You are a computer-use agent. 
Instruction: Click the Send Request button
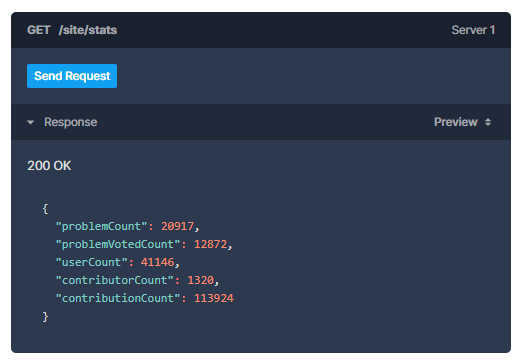(72, 76)
